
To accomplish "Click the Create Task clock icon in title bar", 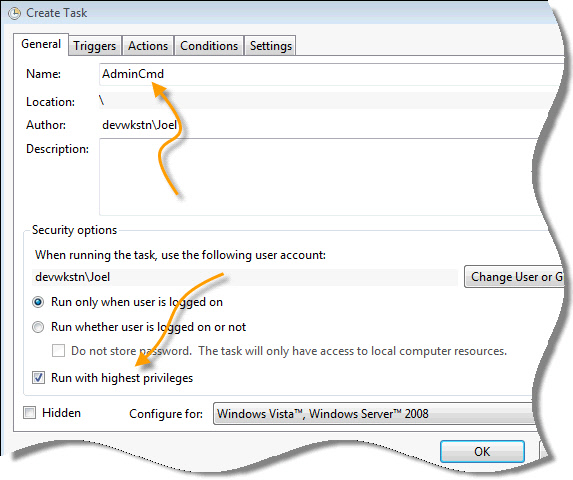I will coord(14,14).
